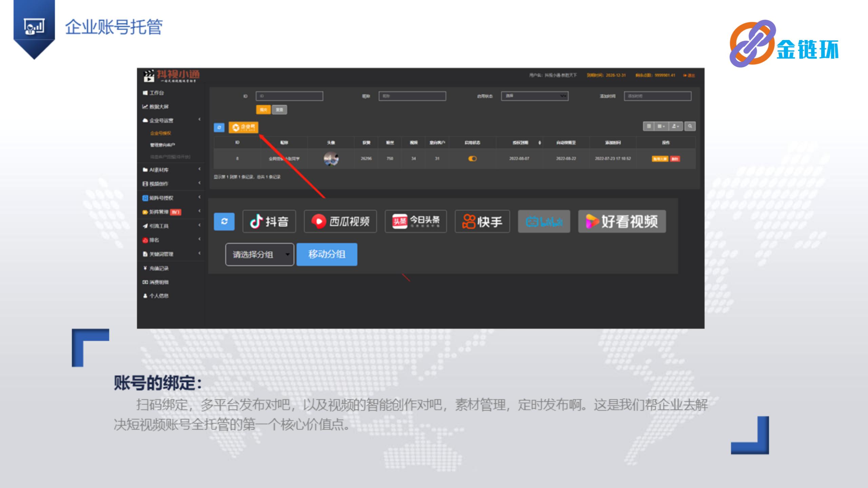868x488 pixels.
Task: Click the table search magnifier icon
Action: point(690,126)
